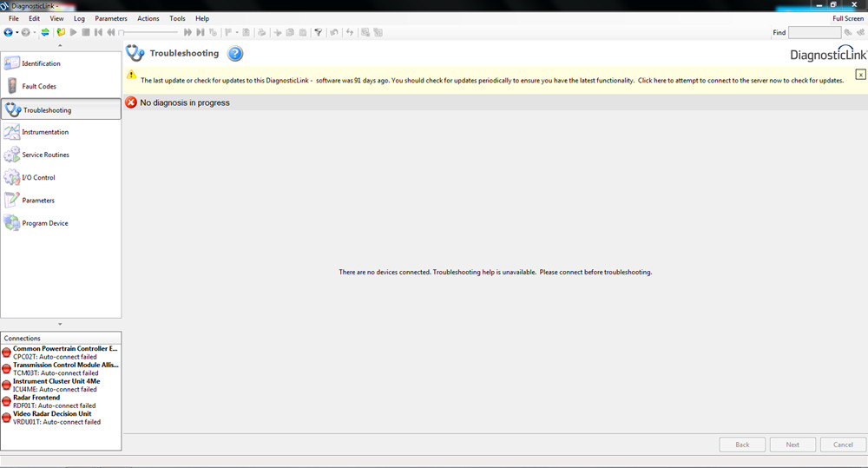Open the File menu

(x=14, y=18)
